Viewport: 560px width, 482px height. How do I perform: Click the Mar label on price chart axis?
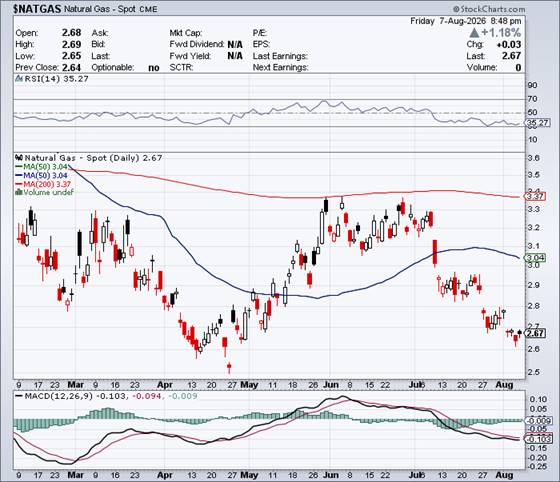tap(75, 385)
